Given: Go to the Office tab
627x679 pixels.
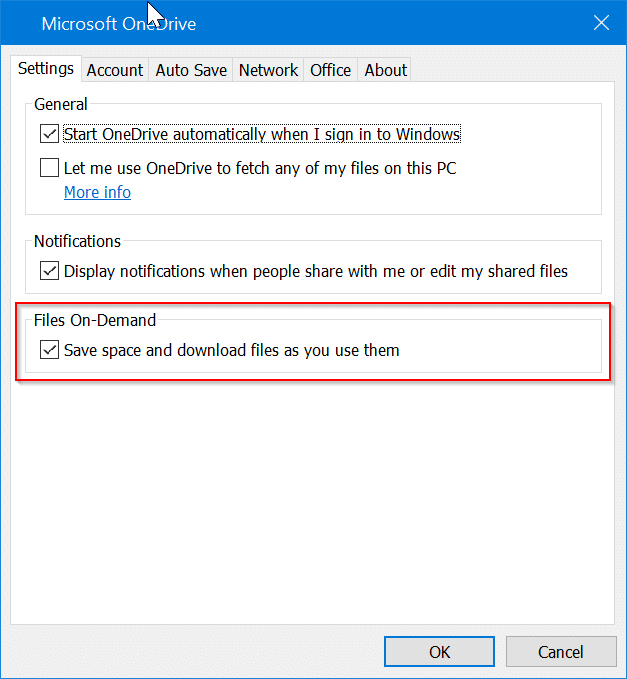Looking at the screenshot, I should coord(330,70).
